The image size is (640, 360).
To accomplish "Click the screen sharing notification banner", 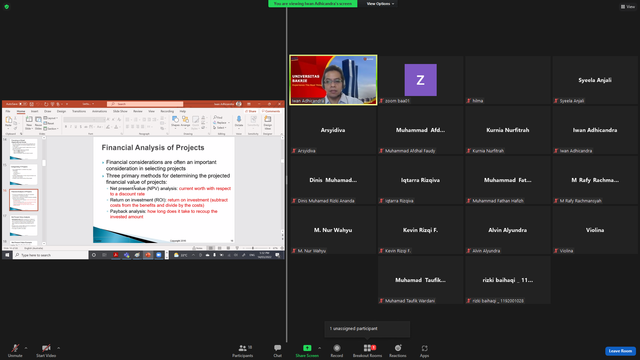I will [x=313, y=4].
